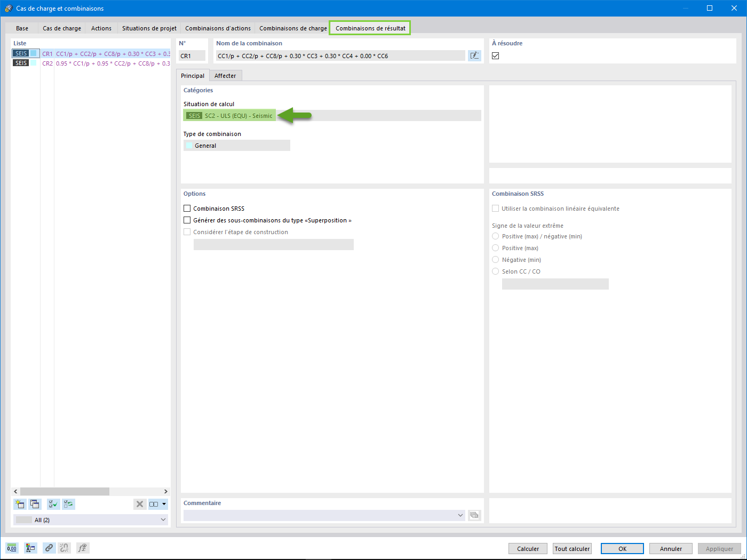Maximize the dialog window
Image resolution: width=747 pixels, height=560 pixels.
coord(710,8)
